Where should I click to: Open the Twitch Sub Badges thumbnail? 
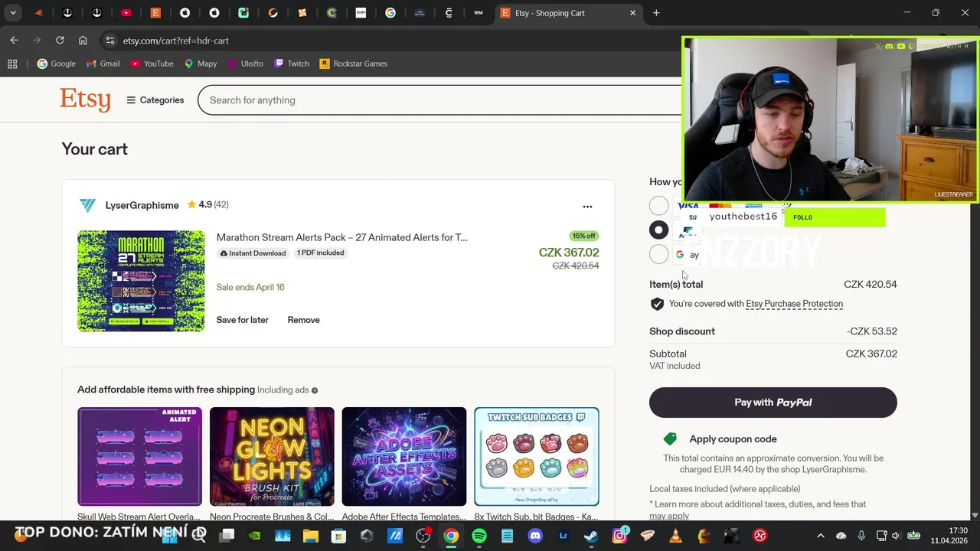tap(536, 456)
